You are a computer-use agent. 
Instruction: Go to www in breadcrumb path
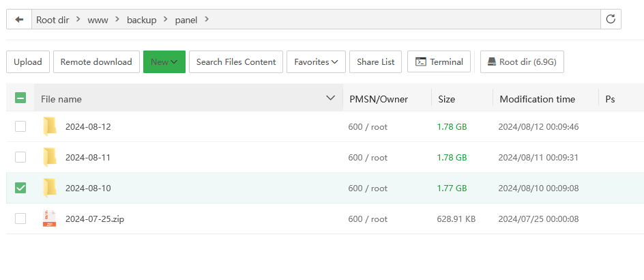coord(98,20)
